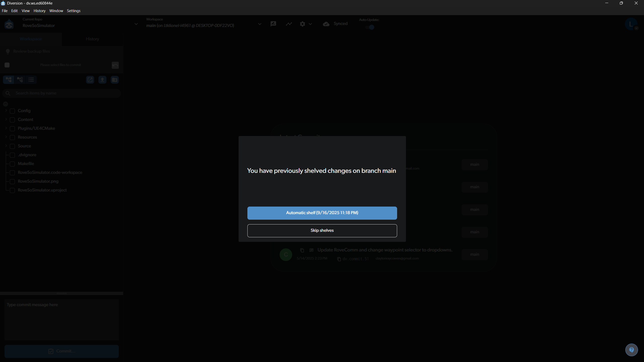Open the Current Repo dropdown arrow
Image resolution: width=644 pixels, height=362 pixels.
click(136, 24)
